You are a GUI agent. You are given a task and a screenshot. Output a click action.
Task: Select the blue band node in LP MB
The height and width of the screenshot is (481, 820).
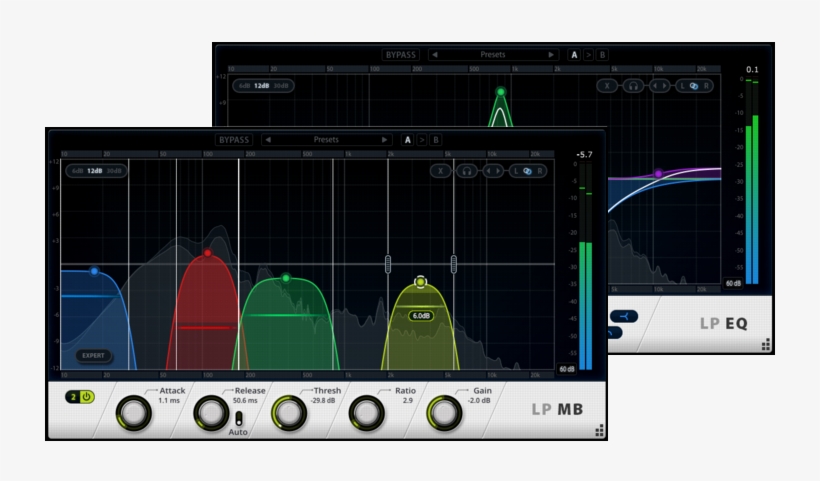tap(94, 271)
